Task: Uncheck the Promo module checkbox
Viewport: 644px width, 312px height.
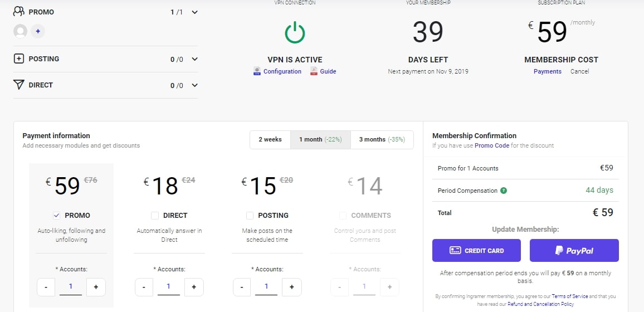Action: click(x=57, y=216)
